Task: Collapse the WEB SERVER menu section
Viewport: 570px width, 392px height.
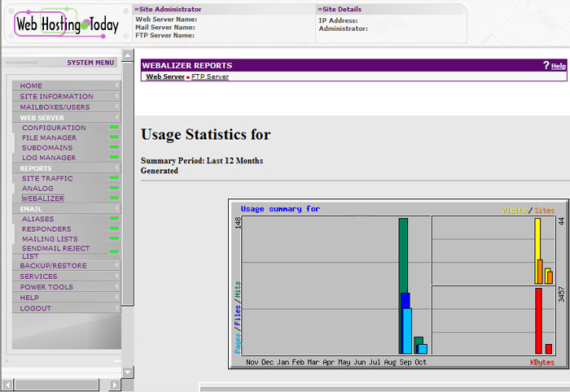Action: coord(117,117)
